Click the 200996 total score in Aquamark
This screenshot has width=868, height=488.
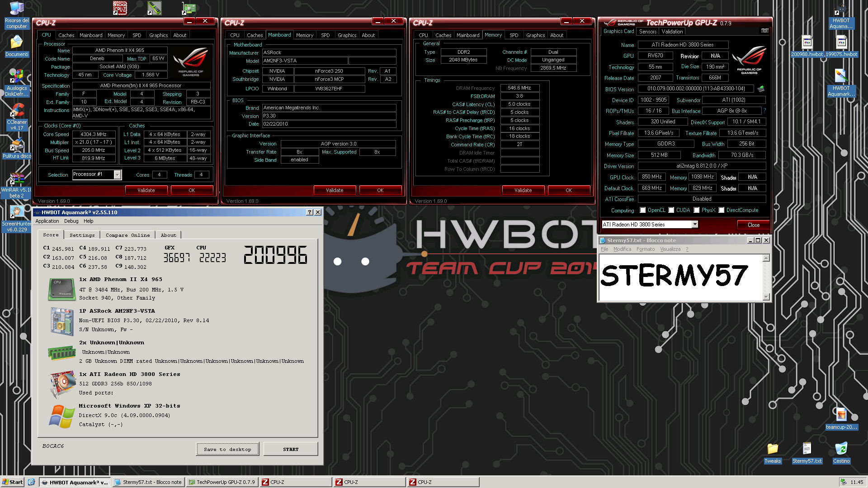pyautogui.click(x=276, y=255)
